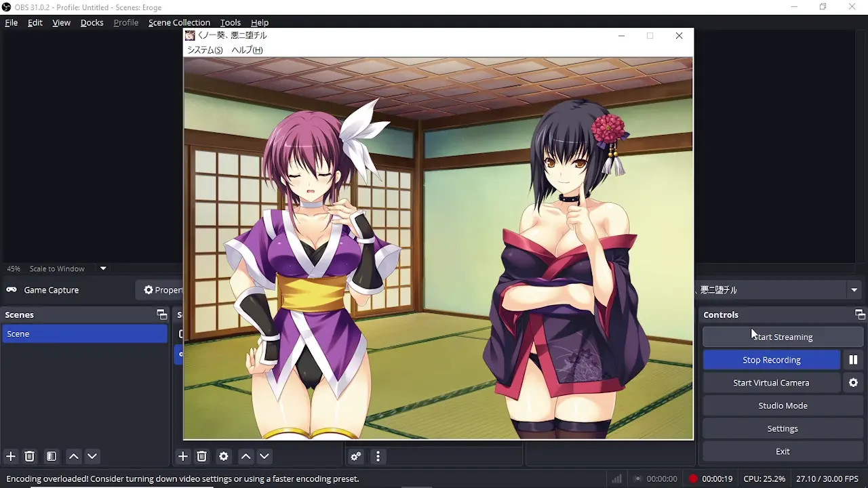The width and height of the screenshot is (868, 488).
Task: Close the game window
Action: coord(679,35)
